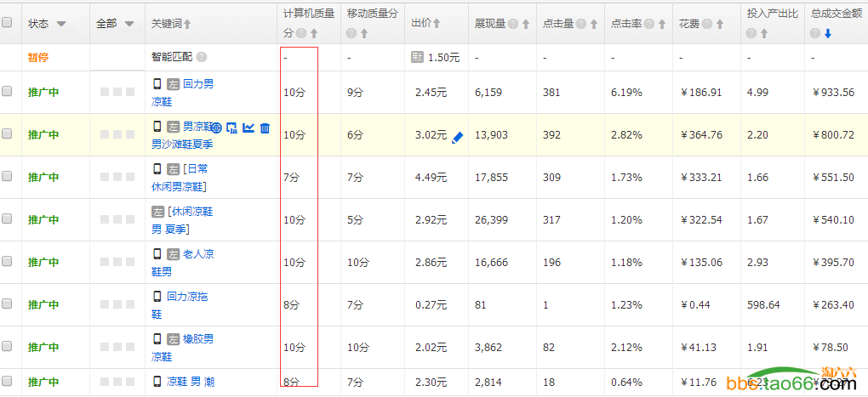Open the trend chart icon for 男凉鞋
This screenshot has width=868, height=397.
pyautogui.click(x=248, y=128)
